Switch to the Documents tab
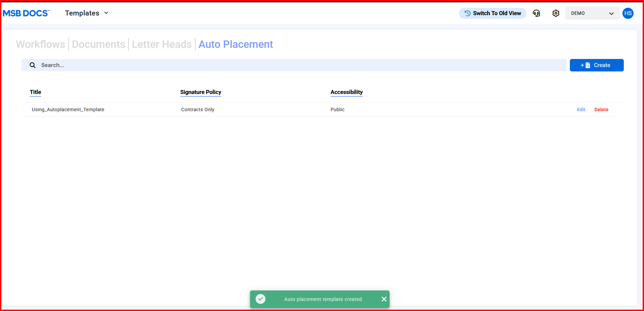Viewport: 644px width, 311px height. 98,44
